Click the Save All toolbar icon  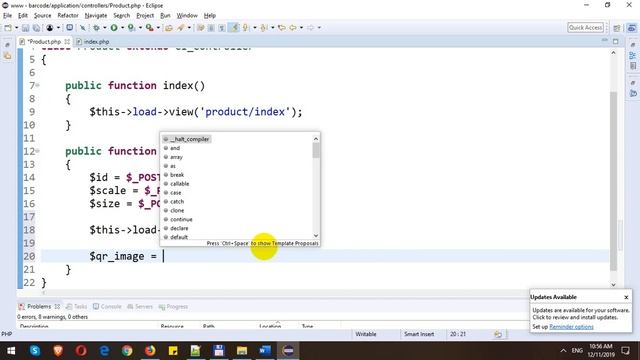pyautogui.click(x=36, y=28)
